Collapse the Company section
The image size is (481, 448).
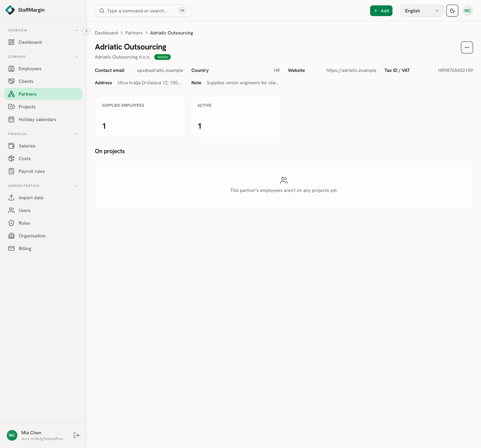tap(76, 57)
